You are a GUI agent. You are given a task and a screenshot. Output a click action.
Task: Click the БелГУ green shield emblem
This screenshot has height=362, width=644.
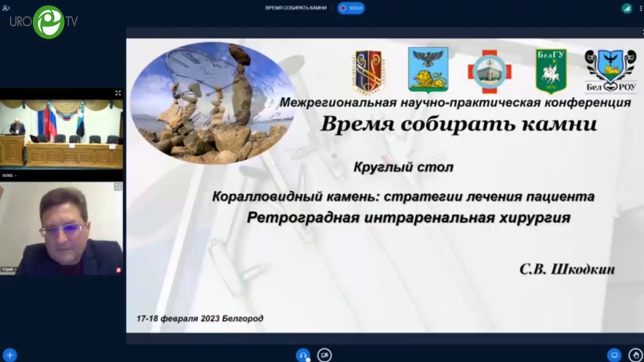coord(551,71)
